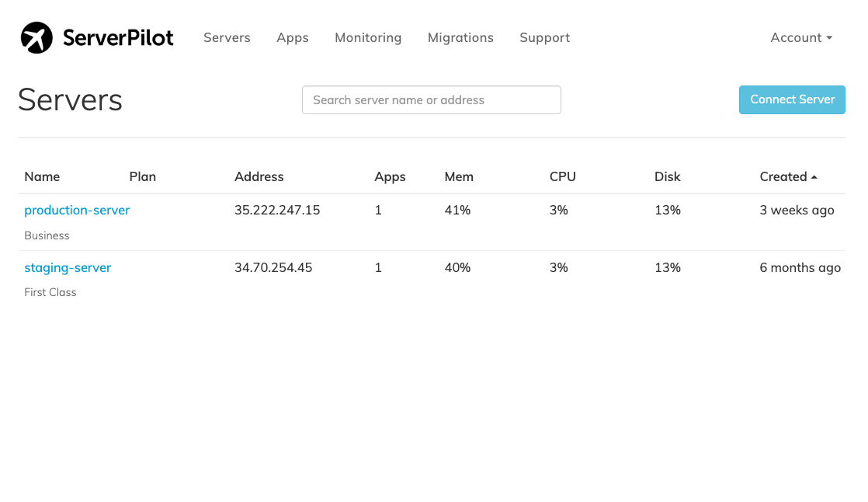Screen dimensions: 868x502
Task: Sort servers by Disk column
Action: coord(667,176)
